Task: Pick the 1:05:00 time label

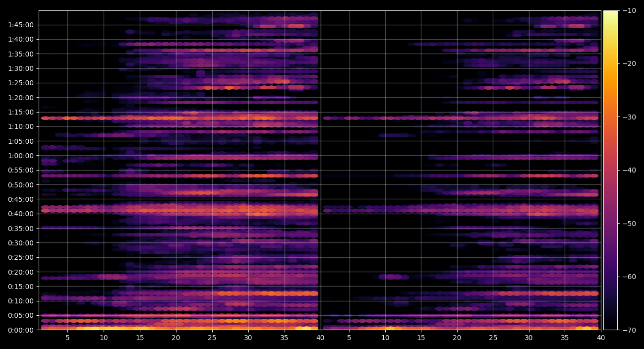Action: tap(21, 141)
